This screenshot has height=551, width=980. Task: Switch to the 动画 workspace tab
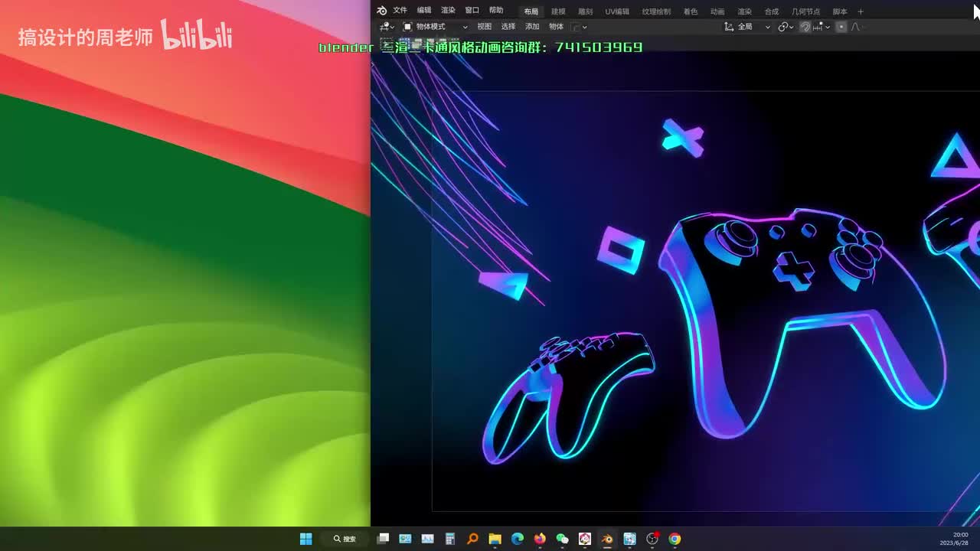tap(717, 11)
